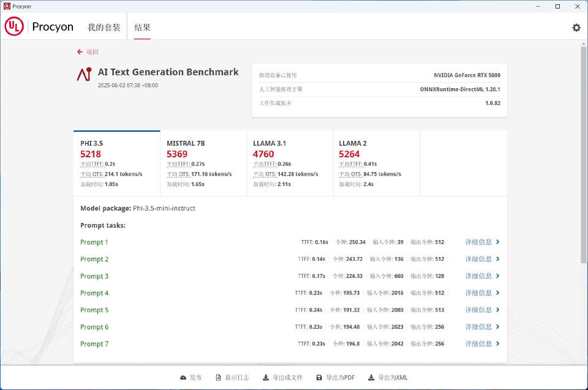Click the scrollbar up arrow

[584, 44]
